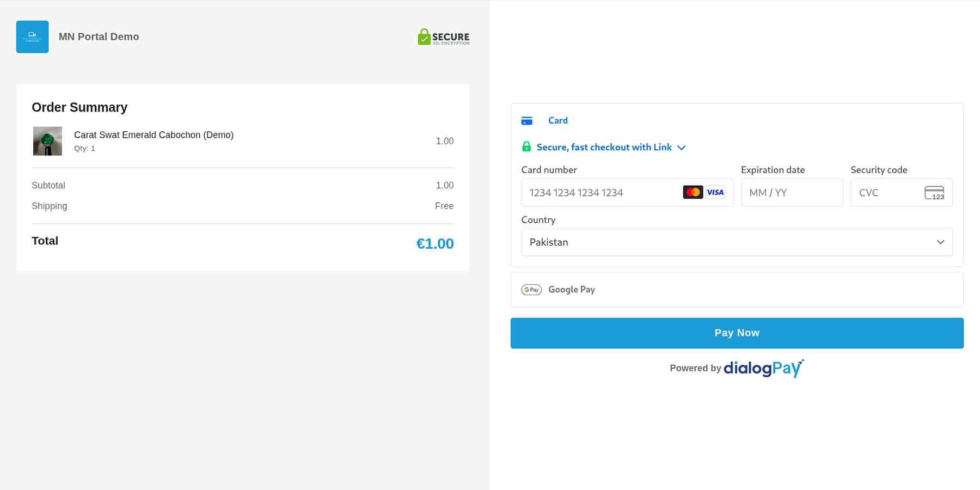The image size is (980, 490).
Task: Click the Visa icon in card number field
Action: [715, 192]
